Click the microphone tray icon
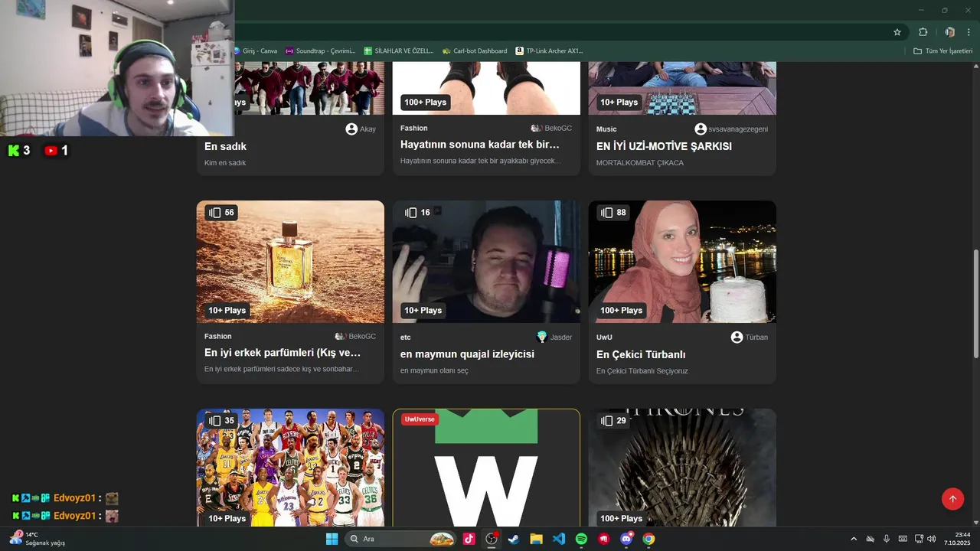Viewport: 980px width, 551px height. point(887,539)
